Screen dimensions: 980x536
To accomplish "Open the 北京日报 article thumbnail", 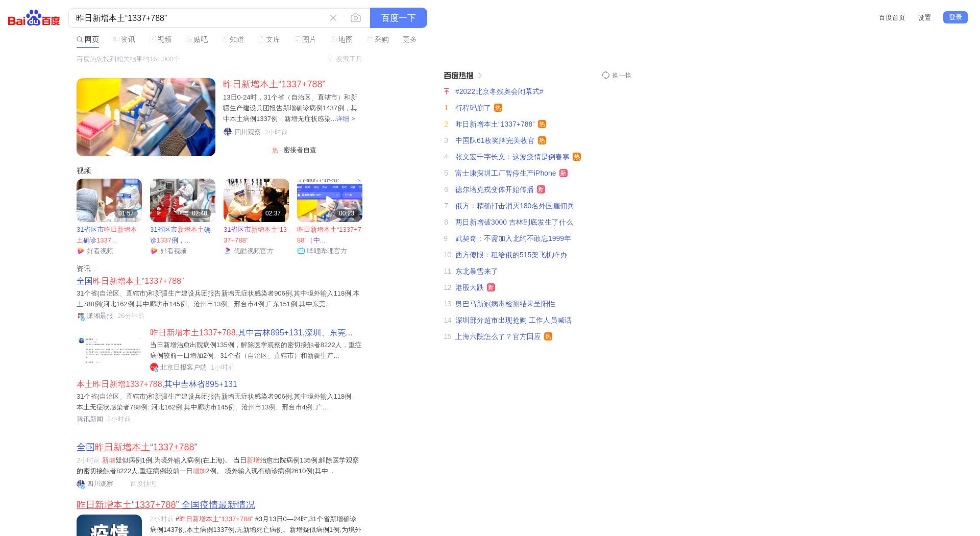I will click(x=109, y=350).
